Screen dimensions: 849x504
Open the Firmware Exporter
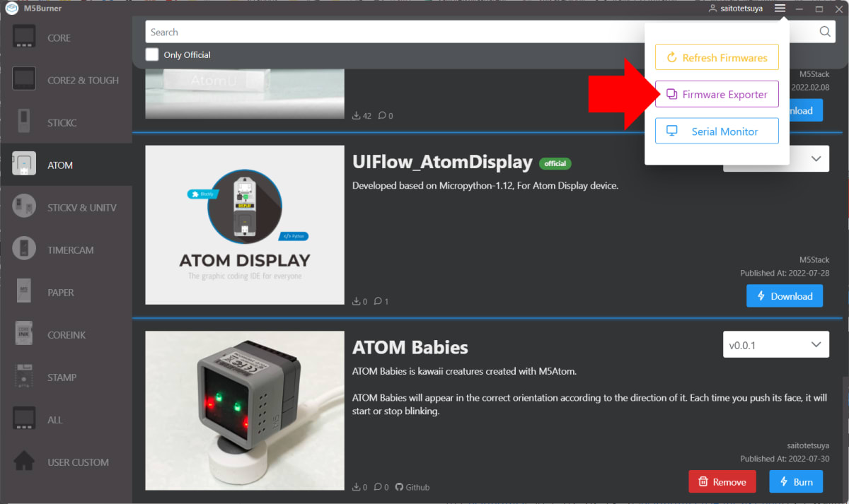point(717,95)
